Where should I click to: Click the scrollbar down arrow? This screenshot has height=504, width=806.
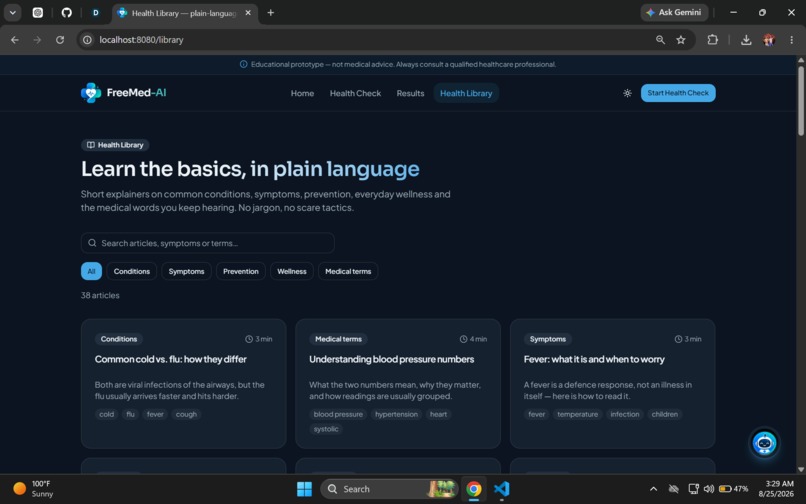click(x=800, y=470)
